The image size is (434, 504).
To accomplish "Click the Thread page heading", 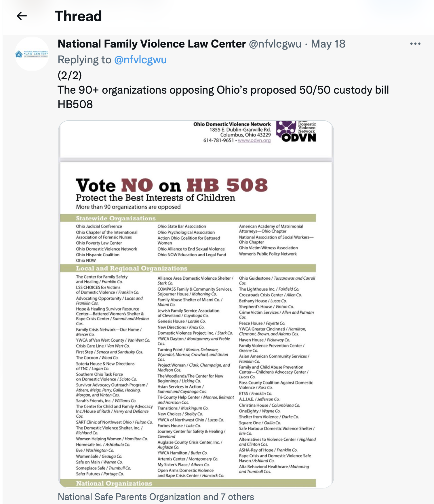I will (x=78, y=16).
